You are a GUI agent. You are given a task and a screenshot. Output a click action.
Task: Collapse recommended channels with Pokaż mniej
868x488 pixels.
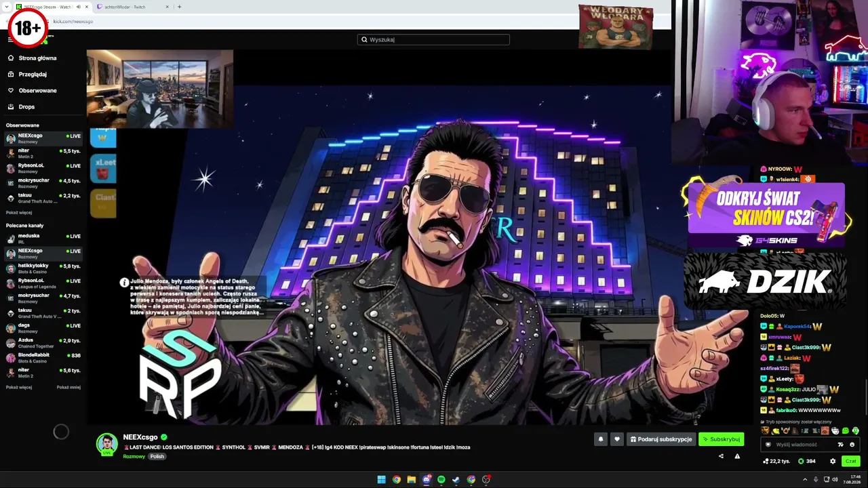click(68, 387)
